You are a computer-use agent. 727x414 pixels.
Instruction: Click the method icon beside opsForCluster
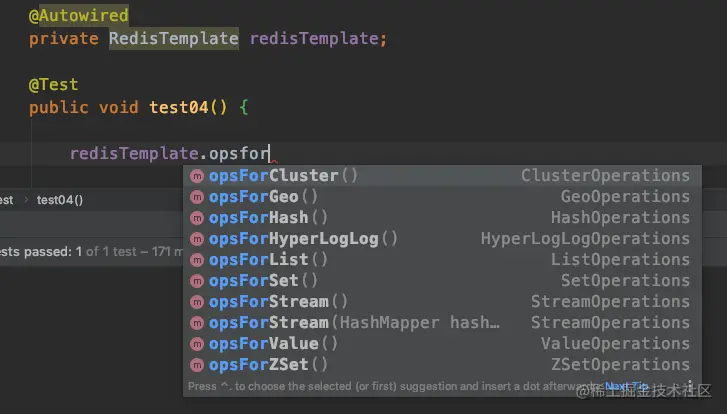tap(197, 176)
